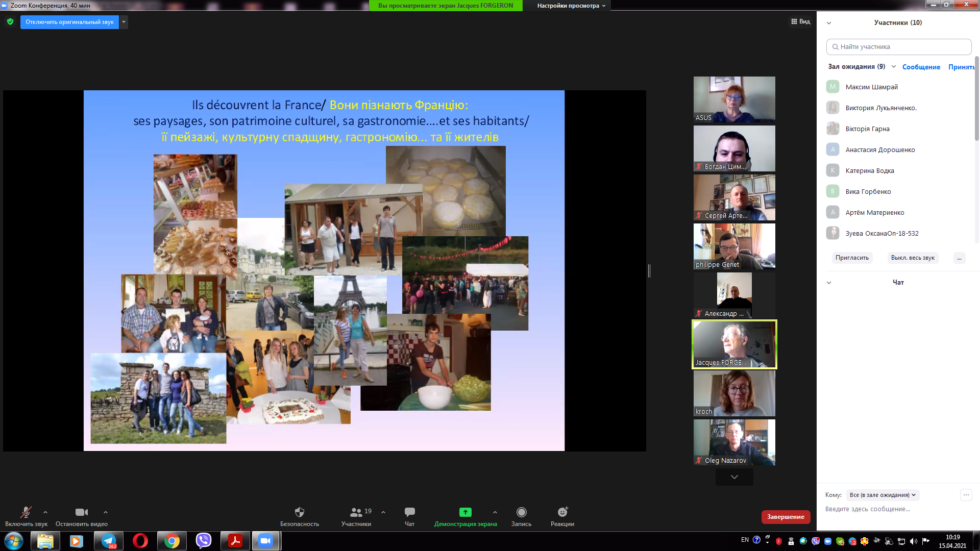The image size is (980, 551).
Task: Open Telegram in the Windows taskbar
Action: pos(109,541)
